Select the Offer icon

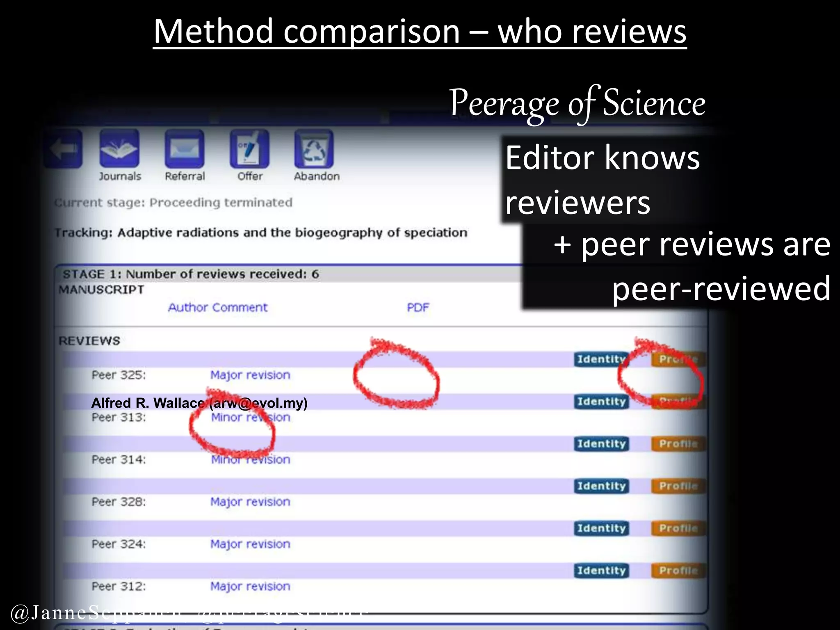pos(250,148)
